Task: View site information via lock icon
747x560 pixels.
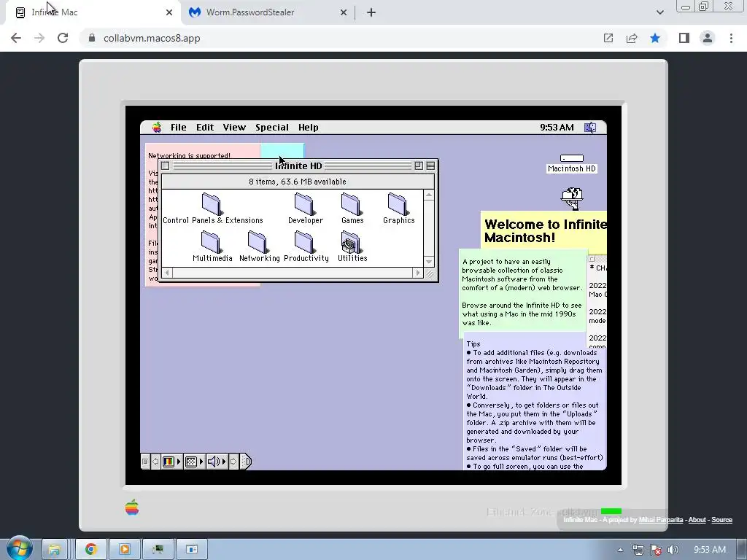Action: 91,38
